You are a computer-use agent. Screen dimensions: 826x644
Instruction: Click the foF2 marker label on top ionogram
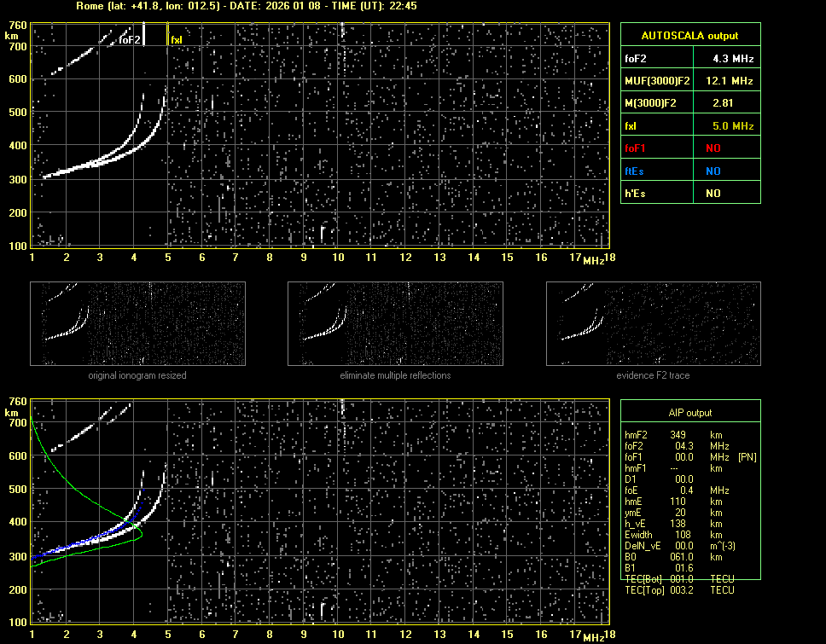click(x=130, y=40)
